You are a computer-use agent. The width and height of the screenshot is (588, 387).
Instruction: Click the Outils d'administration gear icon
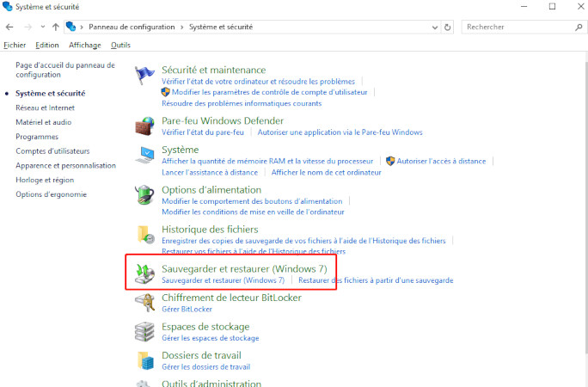click(x=144, y=384)
